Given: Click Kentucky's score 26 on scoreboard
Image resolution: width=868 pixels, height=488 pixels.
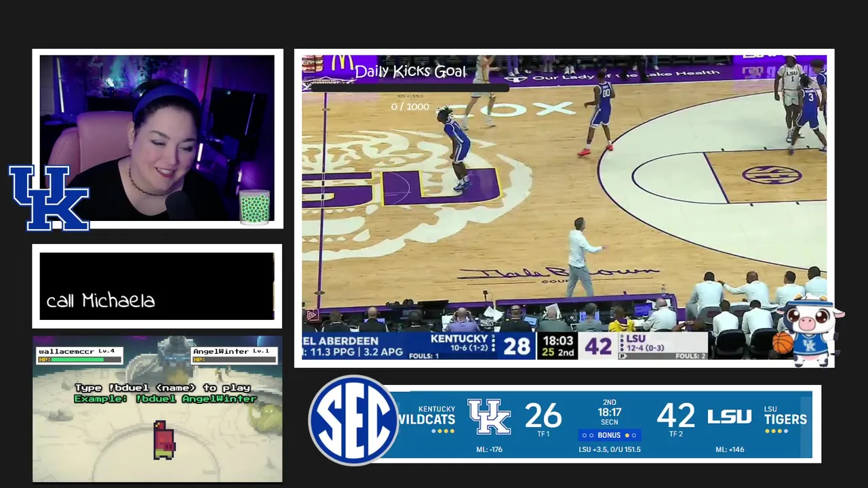Looking at the screenshot, I should point(543,415).
